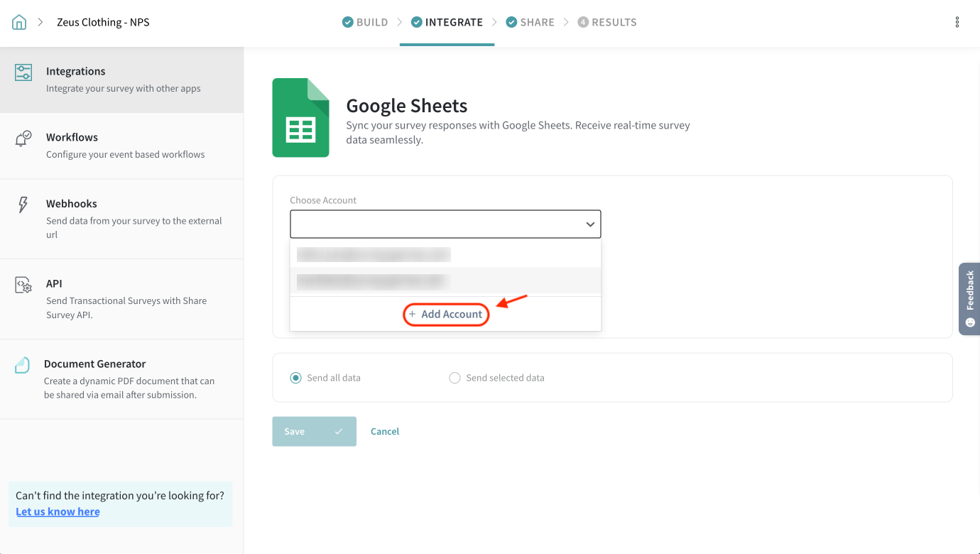Click the RESULTS step number 4 badge
This screenshot has width=980, height=554.
[x=583, y=22]
